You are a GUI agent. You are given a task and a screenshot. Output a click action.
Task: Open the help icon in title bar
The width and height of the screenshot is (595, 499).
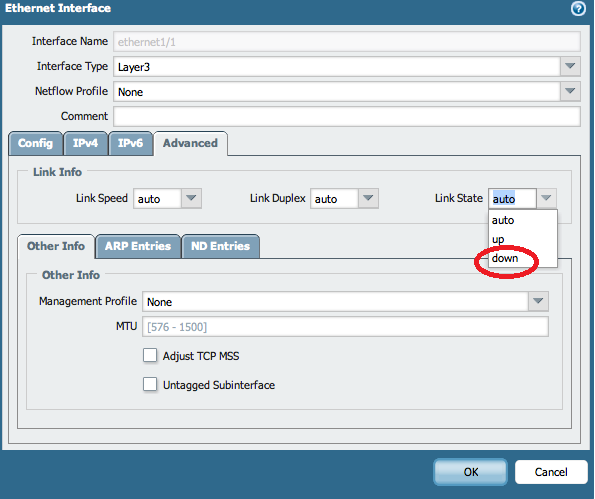point(578,8)
